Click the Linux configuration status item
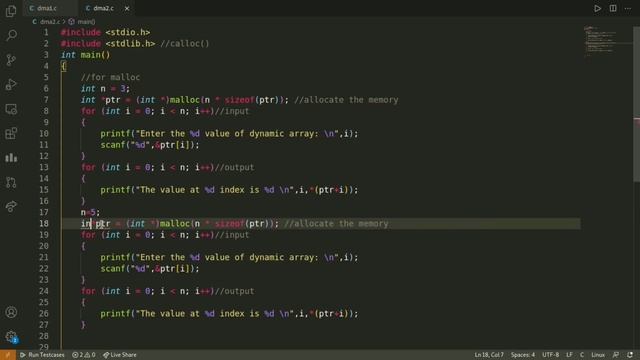 598,355
